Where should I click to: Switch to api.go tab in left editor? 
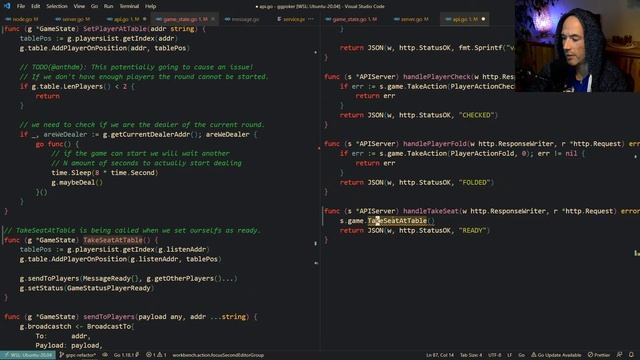[126, 19]
